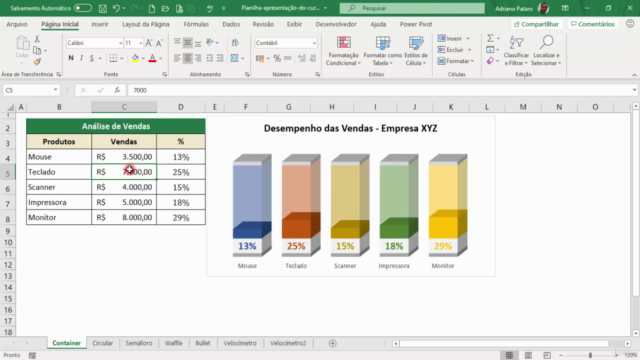Click the Clear eraser icon
The height and width of the screenshot is (360, 640).
(x=490, y=61)
